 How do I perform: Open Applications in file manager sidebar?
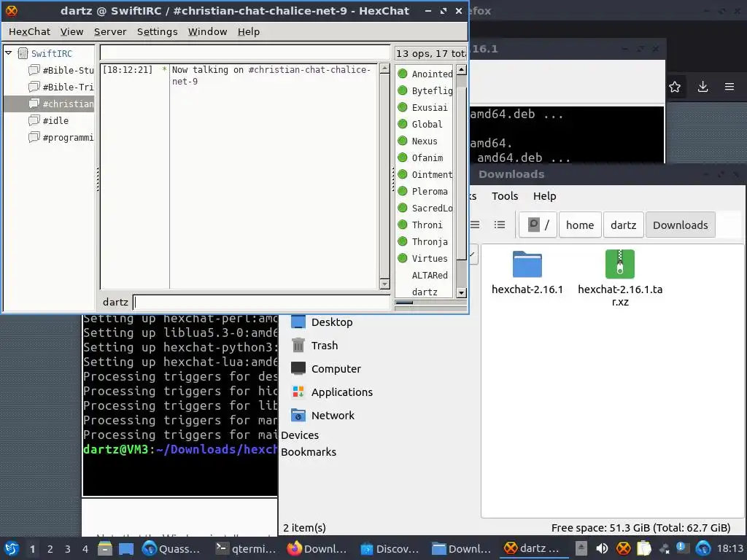point(332,392)
